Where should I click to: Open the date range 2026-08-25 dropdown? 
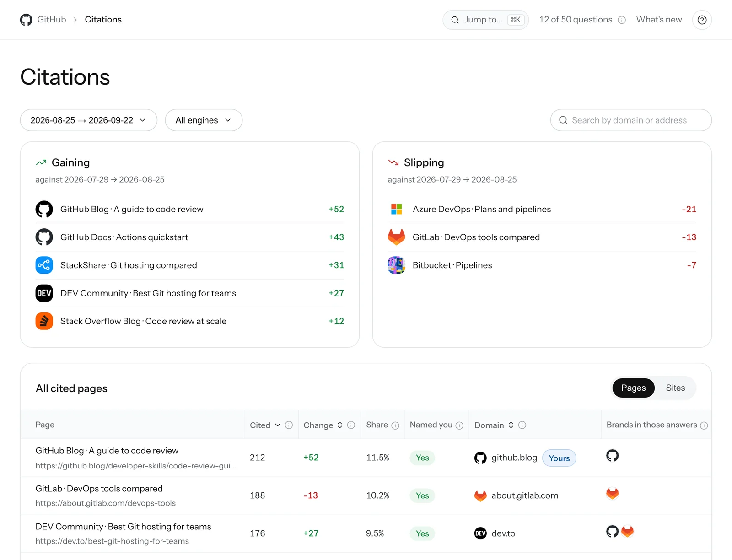point(89,120)
